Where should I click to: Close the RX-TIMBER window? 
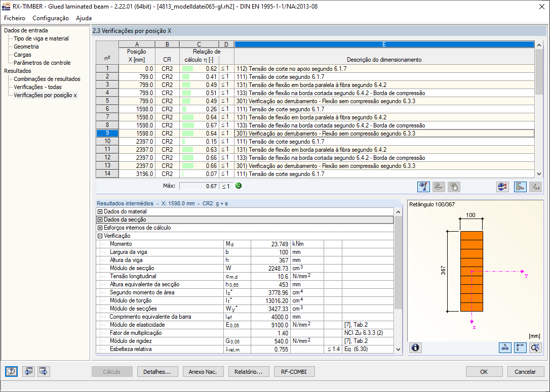542,7
